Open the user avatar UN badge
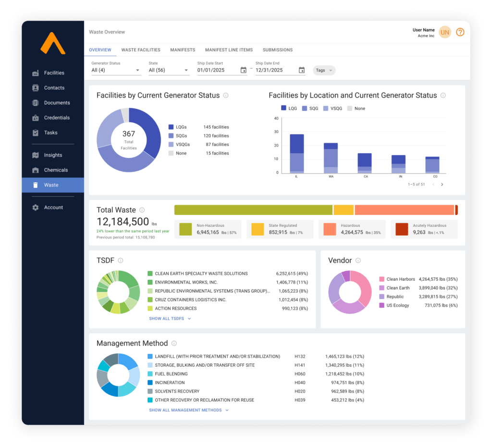This screenshot has height=448, width=492. [445, 32]
